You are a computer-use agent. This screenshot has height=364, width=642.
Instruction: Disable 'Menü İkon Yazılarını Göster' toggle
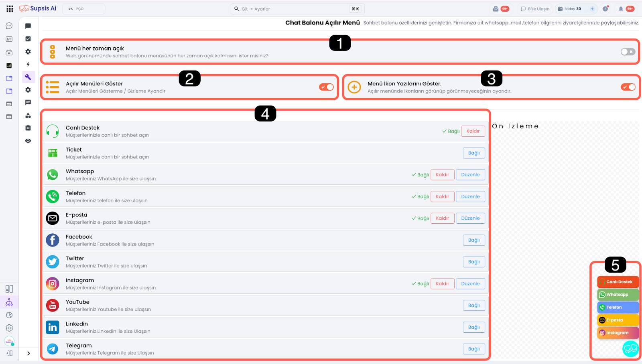pyautogui.click(x=628, y=87)
